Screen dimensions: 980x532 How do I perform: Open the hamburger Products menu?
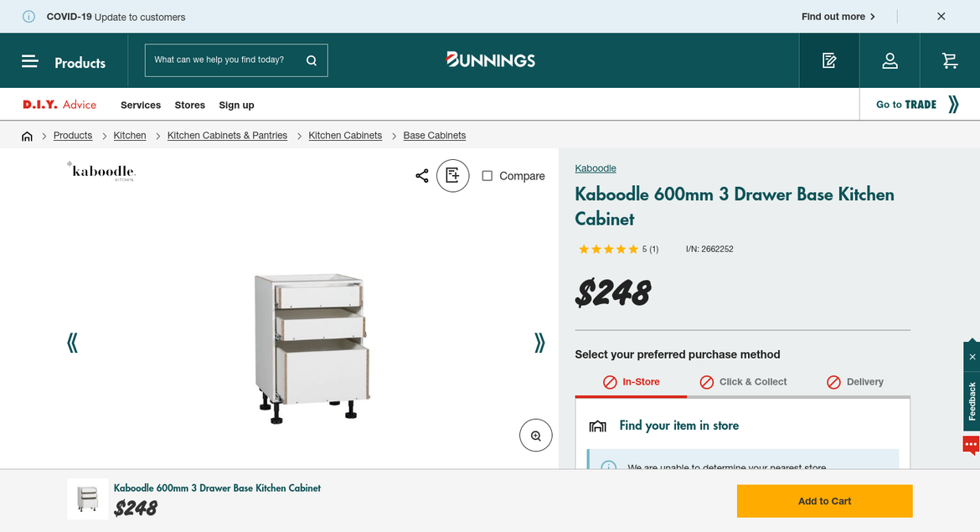29,60
